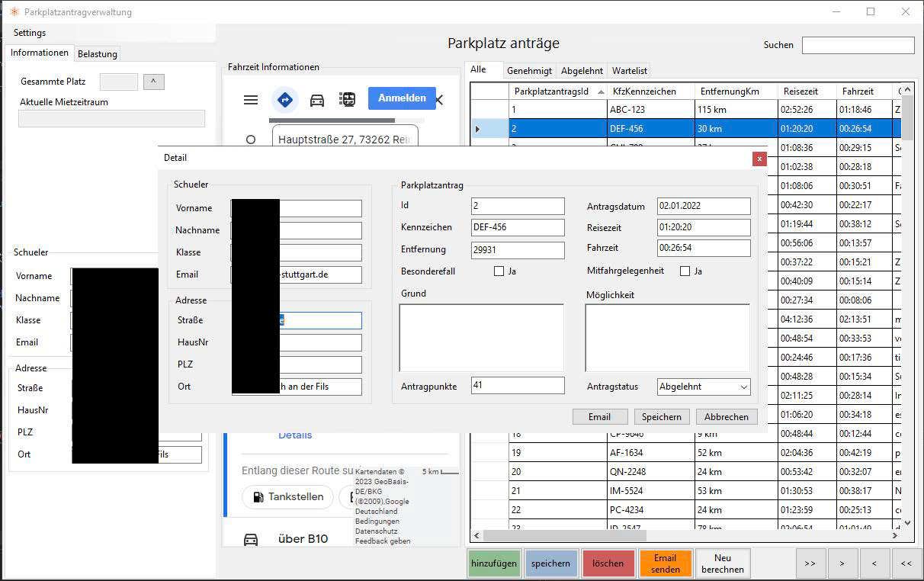Click the up arrow beside Gesamte Platz

(x=153, y=82)
